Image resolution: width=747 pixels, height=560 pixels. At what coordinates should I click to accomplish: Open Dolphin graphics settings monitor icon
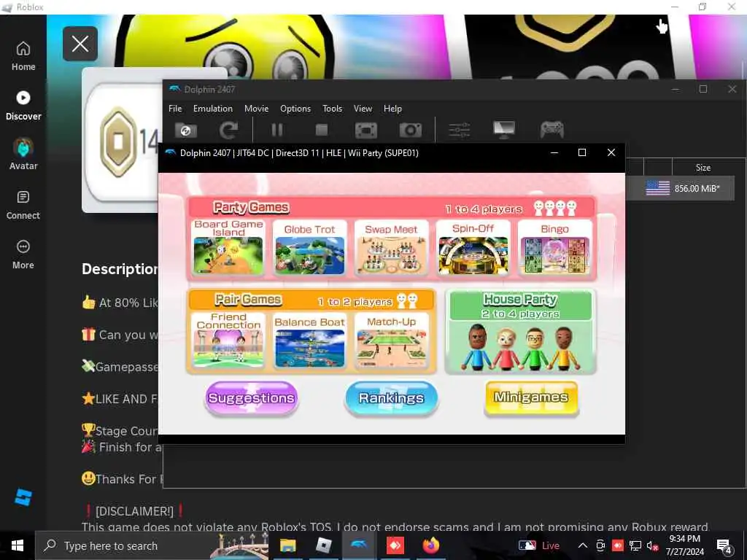click(x=504, y=130)
